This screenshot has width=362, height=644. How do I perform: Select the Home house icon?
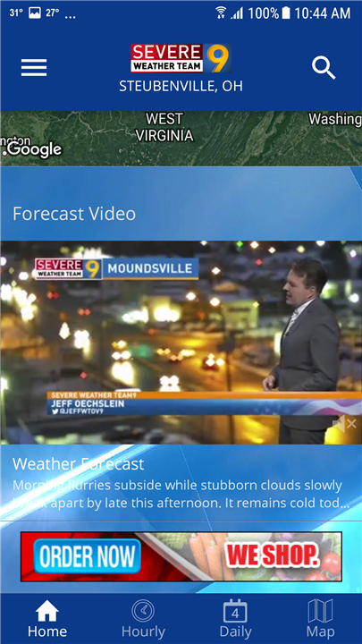point(47,611)
